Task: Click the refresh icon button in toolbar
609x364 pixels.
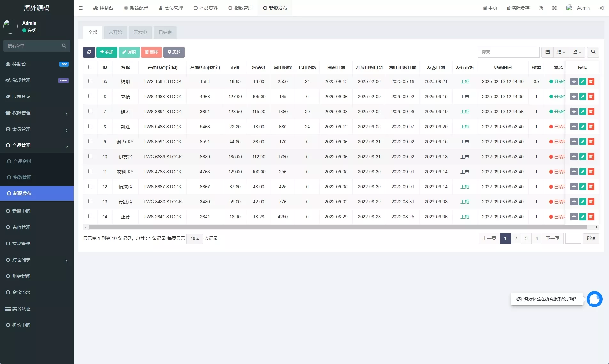Action: (x=89, y=52)
